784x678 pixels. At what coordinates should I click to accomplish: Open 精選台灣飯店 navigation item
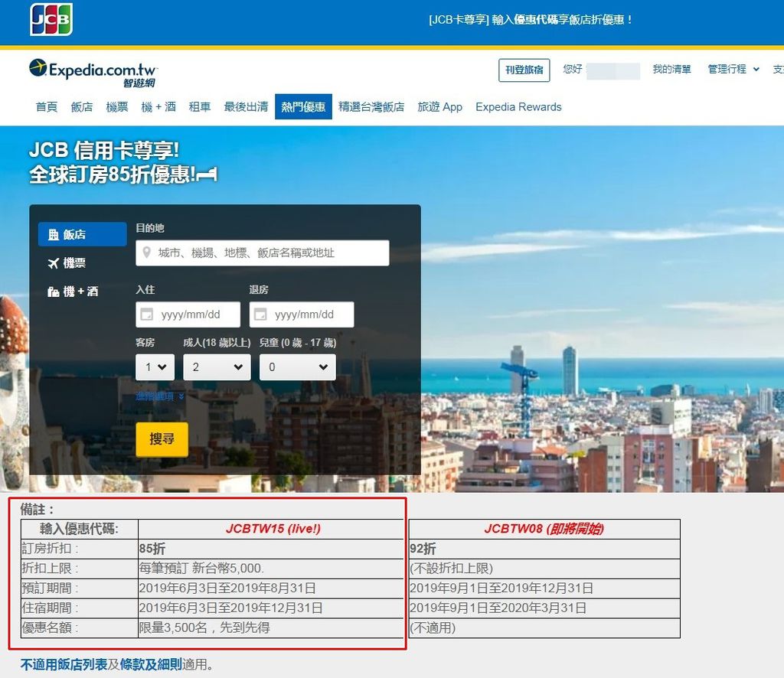point(371,107)
